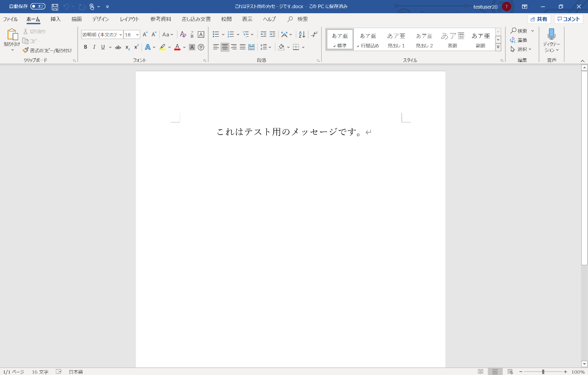Toggle character shading (gray A) button
The image size is (588, 375).
(x=192, y=47)
